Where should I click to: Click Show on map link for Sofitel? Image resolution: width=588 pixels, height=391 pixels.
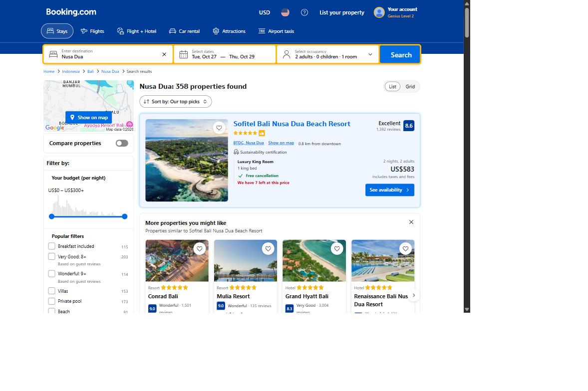pyautogui.click(x=281, y=143)
